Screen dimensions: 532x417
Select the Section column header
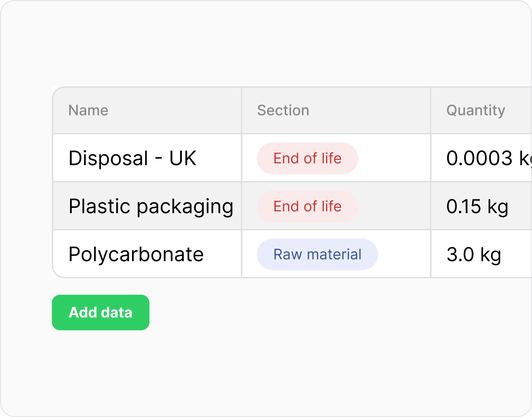283,110
